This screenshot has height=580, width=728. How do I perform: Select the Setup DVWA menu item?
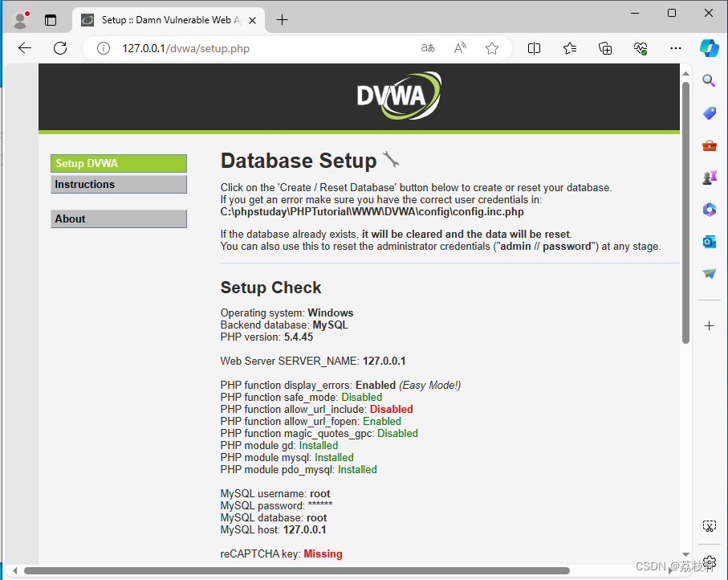click(119, 164)
